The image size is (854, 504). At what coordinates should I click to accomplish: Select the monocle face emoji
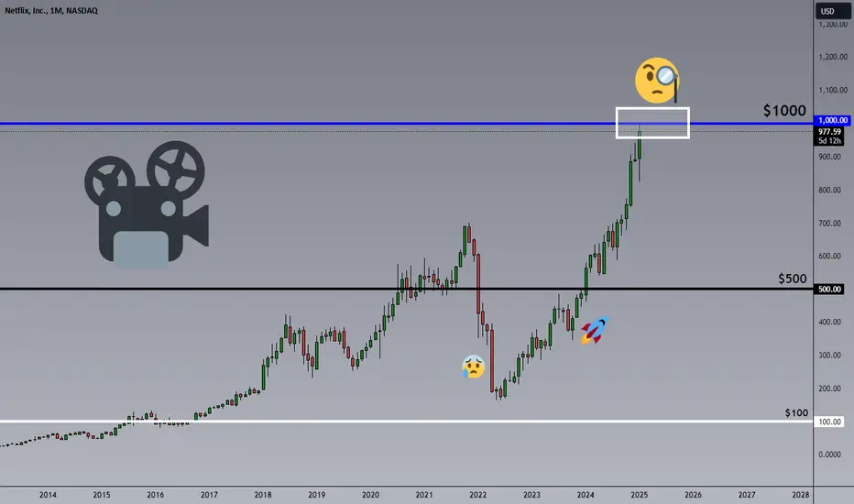pos(657,81)
